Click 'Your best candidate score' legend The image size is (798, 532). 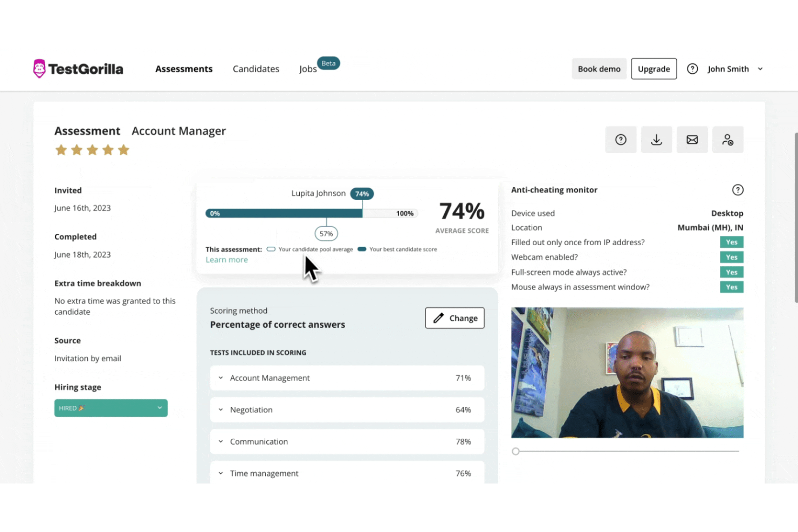click(x=403, y=250)
